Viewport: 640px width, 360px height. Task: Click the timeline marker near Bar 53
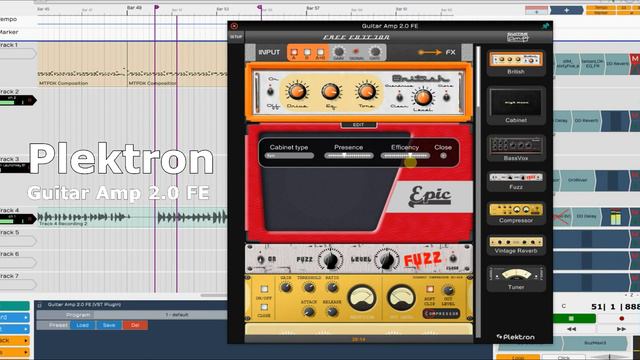click(260, 7)
